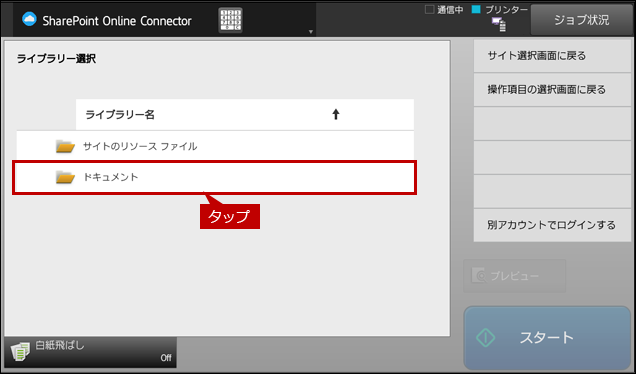Open the プレビュー preview button

514,276
